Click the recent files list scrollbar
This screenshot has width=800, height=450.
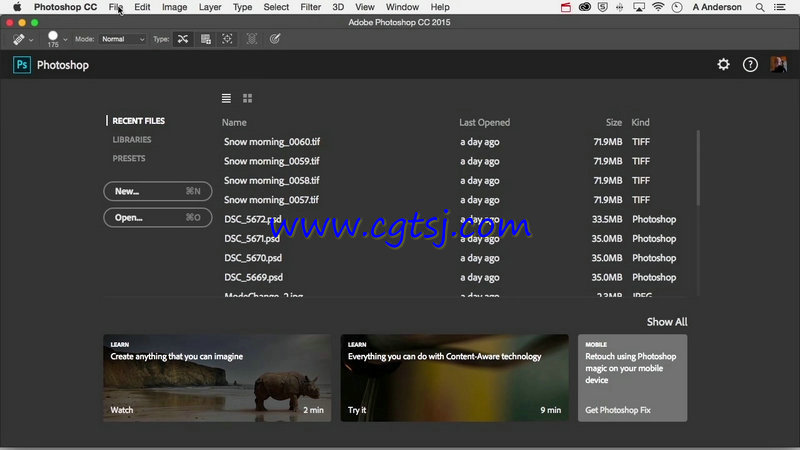(698, 168)
